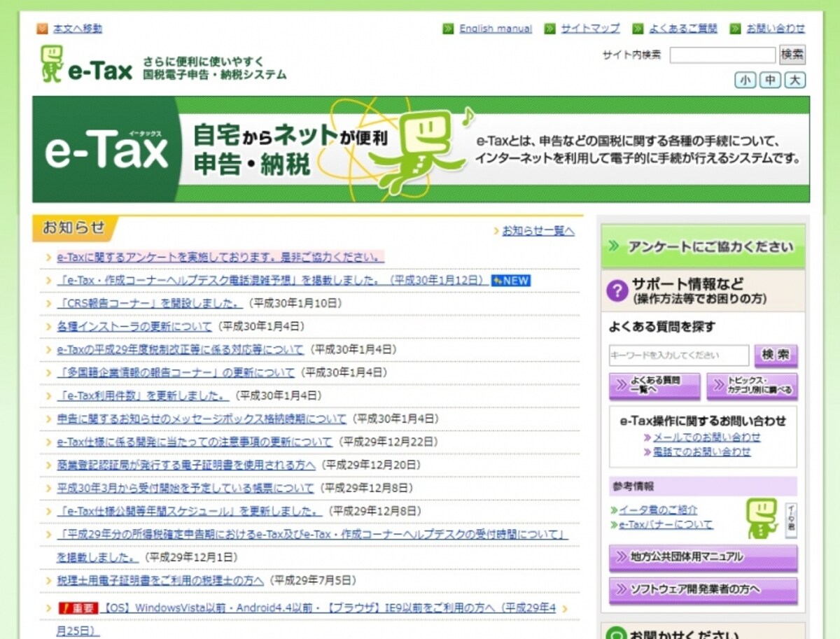This screenshot has height=639, width=840.
Task: Set font size to medium (中)
Action: click(770, 80)
